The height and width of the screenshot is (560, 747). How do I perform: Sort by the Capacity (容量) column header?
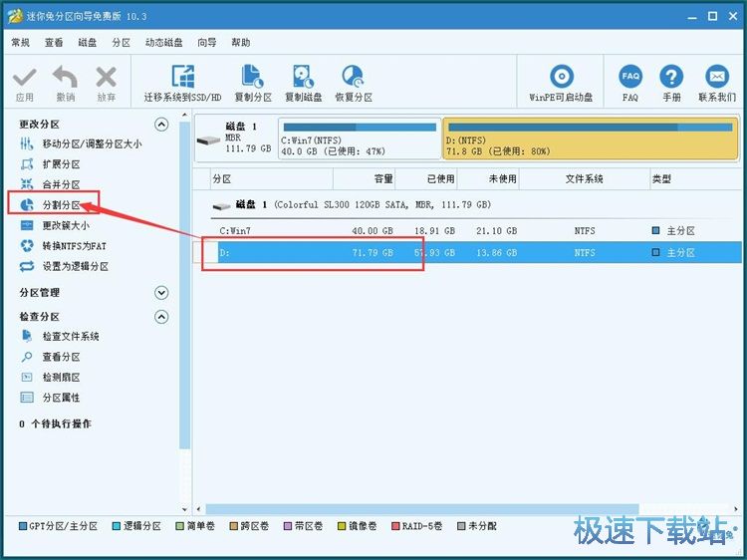(x=365, y=178)
